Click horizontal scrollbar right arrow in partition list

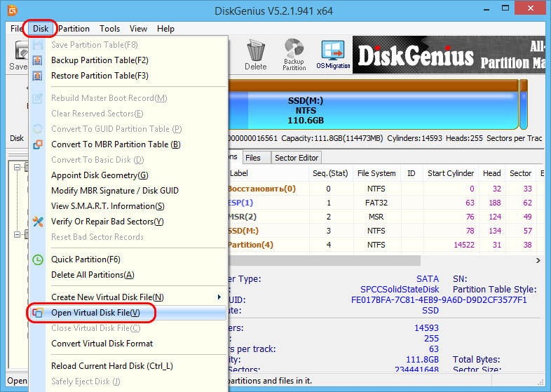(538, 260)
